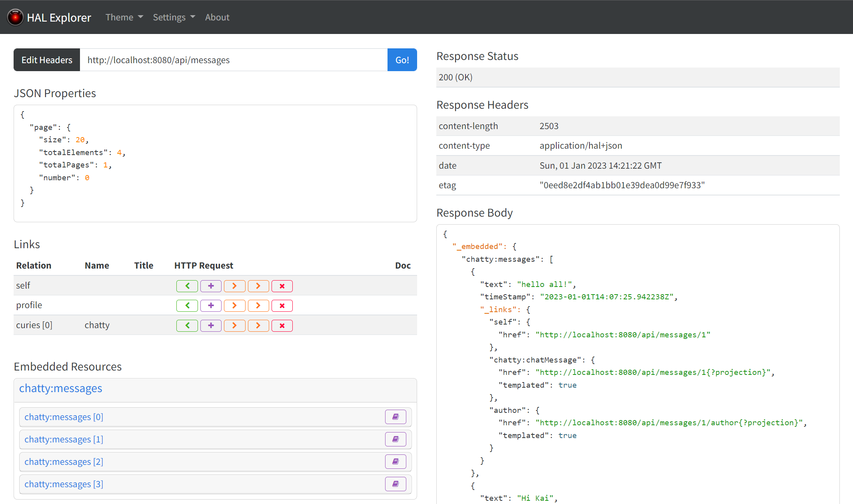Image resolution: width=853 pixels, height=504 pixels.
Task: Expand embedded resource chatty:messages [3]
Action: coord(64,484)
